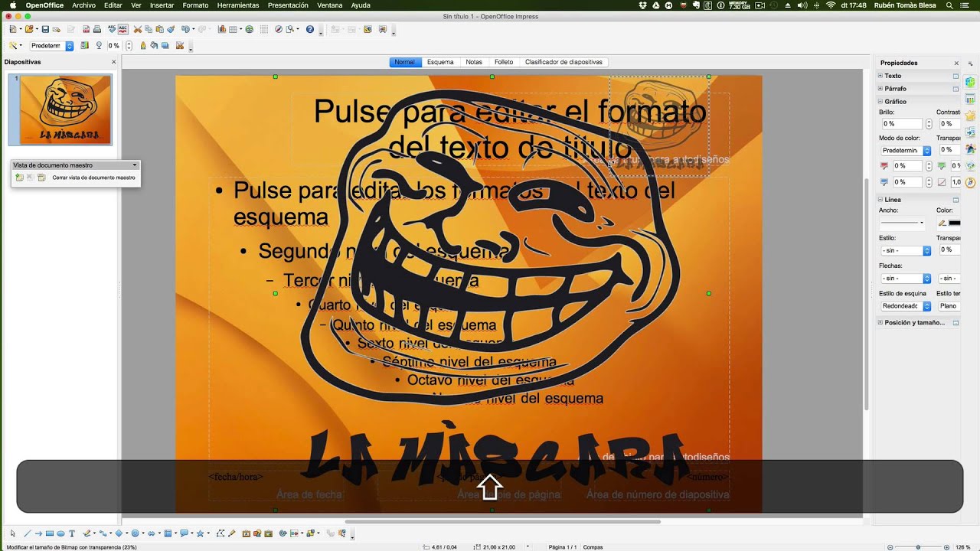Viewport: 980px width, 551px height.
Task: Click the Export as PDF icon
Action: (87, 30)
